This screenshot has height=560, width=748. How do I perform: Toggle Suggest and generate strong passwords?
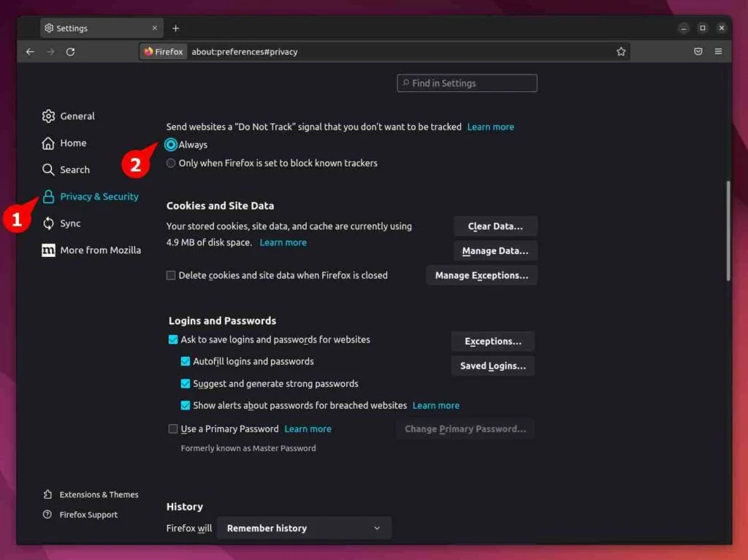[x=185, y=383]
